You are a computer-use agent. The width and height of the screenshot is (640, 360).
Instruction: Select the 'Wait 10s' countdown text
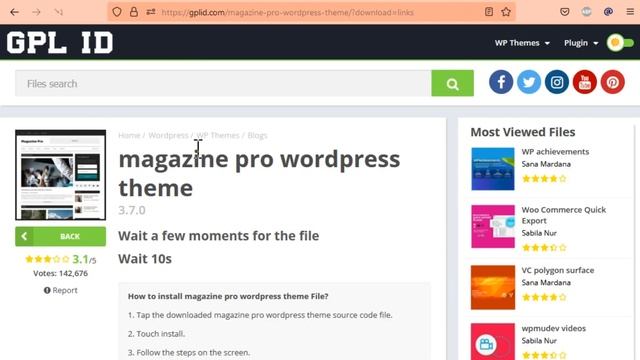pyautogui.click(x=145, y=259)
